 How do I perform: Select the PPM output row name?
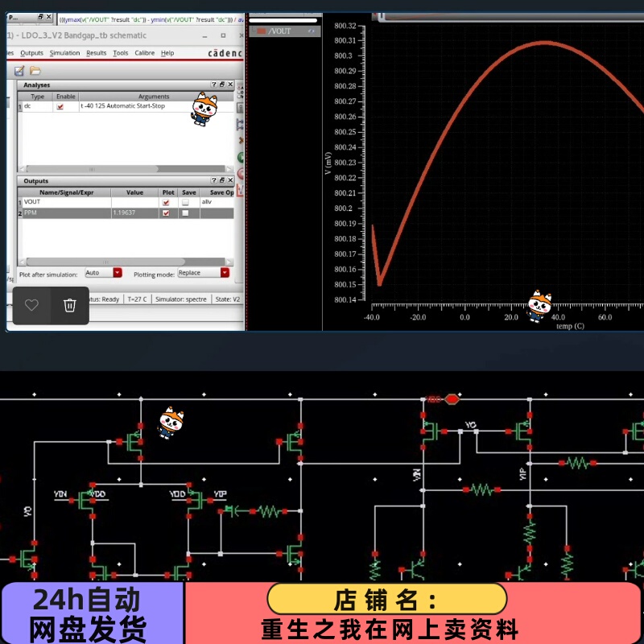click(x=31, y=213)
